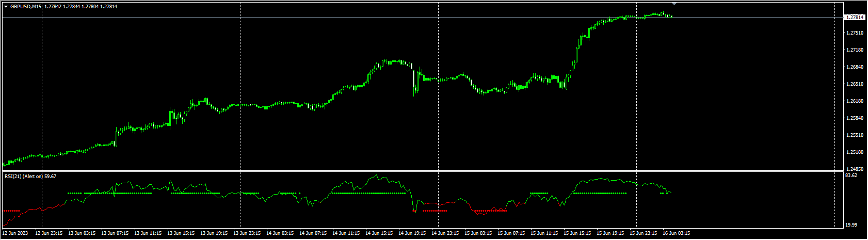Click price axis value 1.24850
868x240 pixels.
pyautogui.click(x=855, y=169)
